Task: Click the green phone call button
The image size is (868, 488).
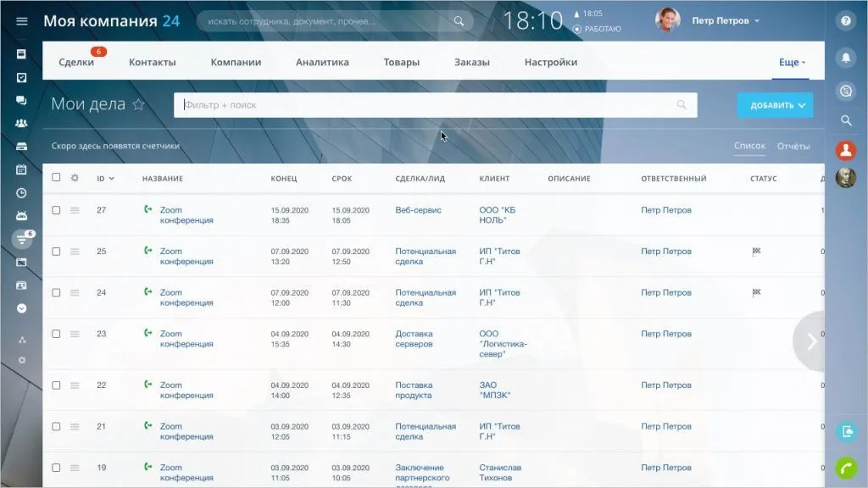Action: coord(845,467)
